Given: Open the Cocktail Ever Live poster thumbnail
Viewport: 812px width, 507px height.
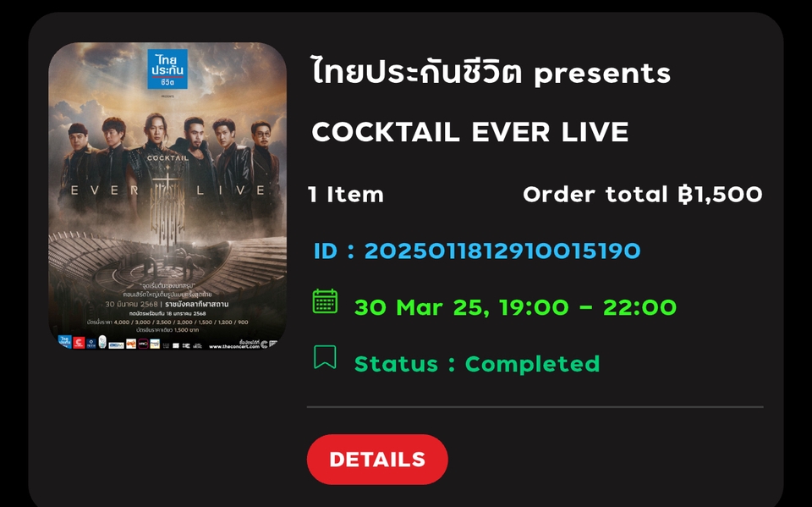Looking at the screenshot, I should (167, 196).
